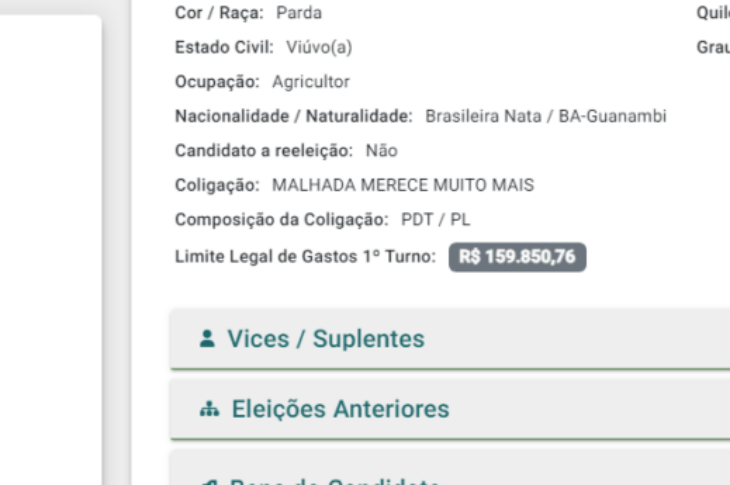
Task: Click the Nacionalidade / Naturalidade label
Action: (x=294, y=116)
